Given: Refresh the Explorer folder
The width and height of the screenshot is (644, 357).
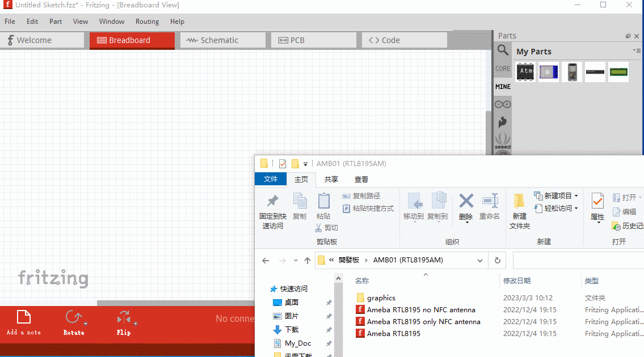Looking at the screenshot, I should pyautogui.click(x=498, y=261).
